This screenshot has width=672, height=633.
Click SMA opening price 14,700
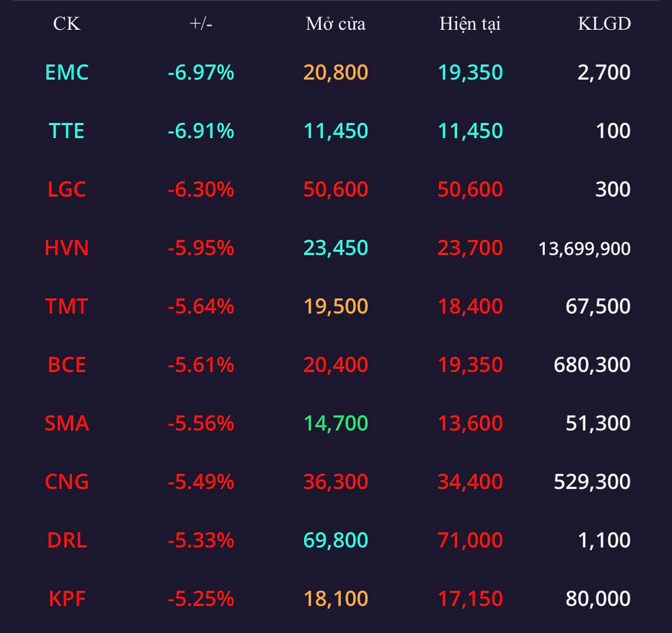click(335, 423)
